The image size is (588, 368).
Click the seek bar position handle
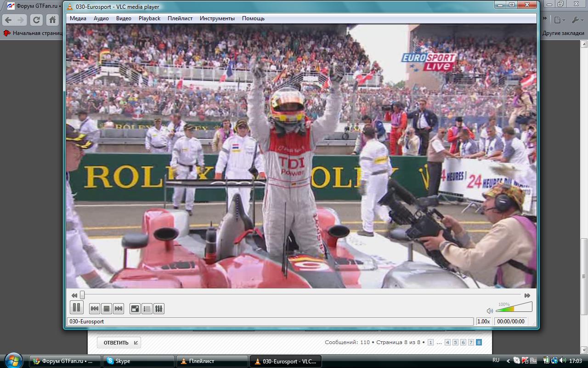coord(82,295)
